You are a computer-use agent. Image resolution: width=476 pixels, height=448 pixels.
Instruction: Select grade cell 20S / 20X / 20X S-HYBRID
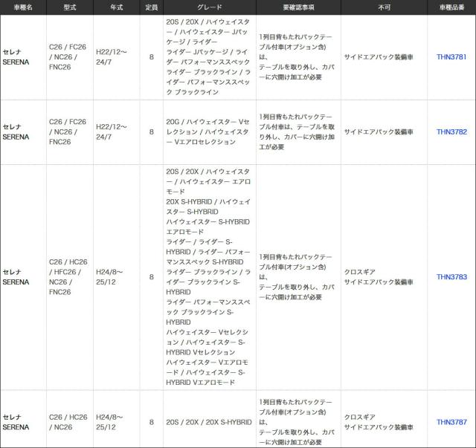click(x=209, y=422)
